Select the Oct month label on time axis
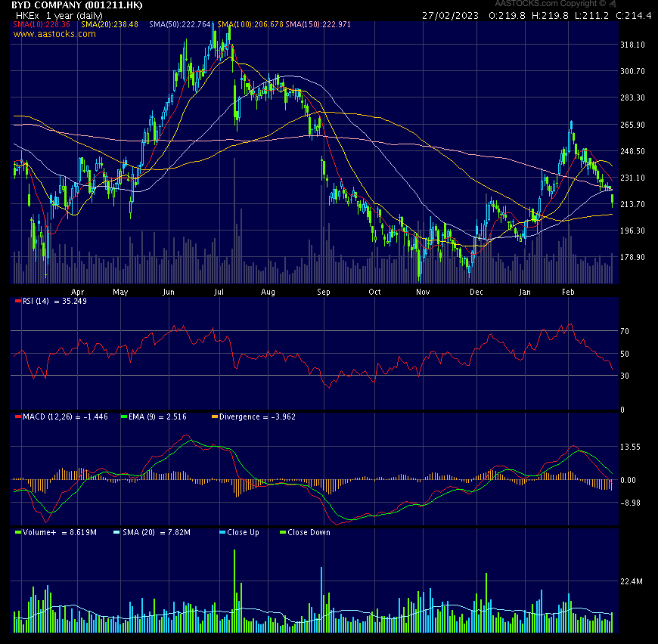Viewport: 658px width, 644px height. click(374, 293)
